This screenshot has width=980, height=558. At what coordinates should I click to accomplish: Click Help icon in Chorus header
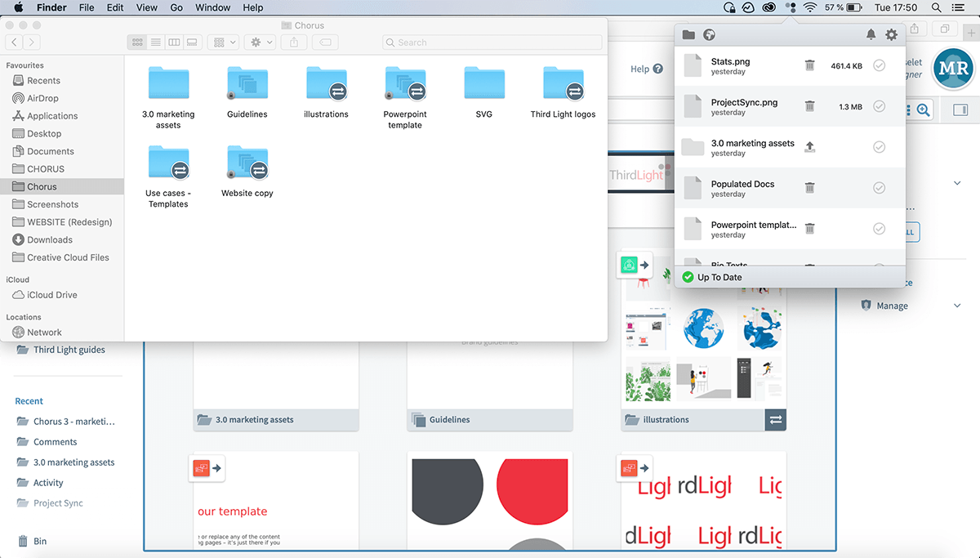tap(658, 69)
